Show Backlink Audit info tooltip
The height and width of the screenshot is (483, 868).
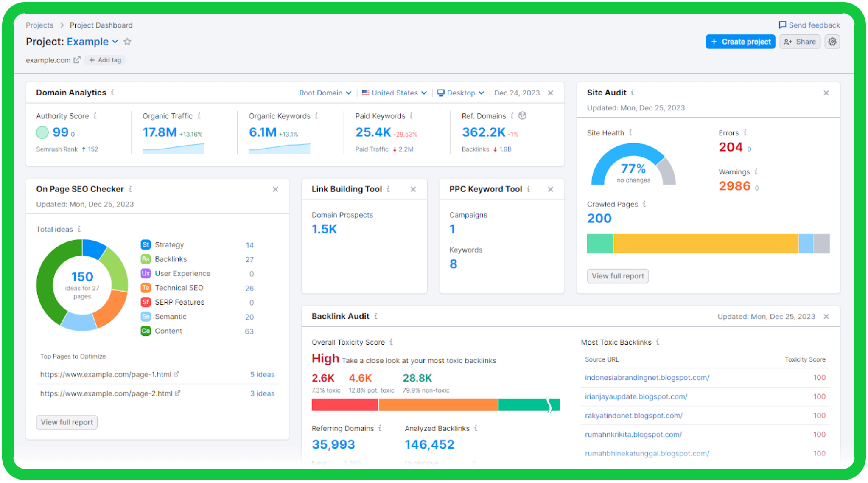(376, 316)
